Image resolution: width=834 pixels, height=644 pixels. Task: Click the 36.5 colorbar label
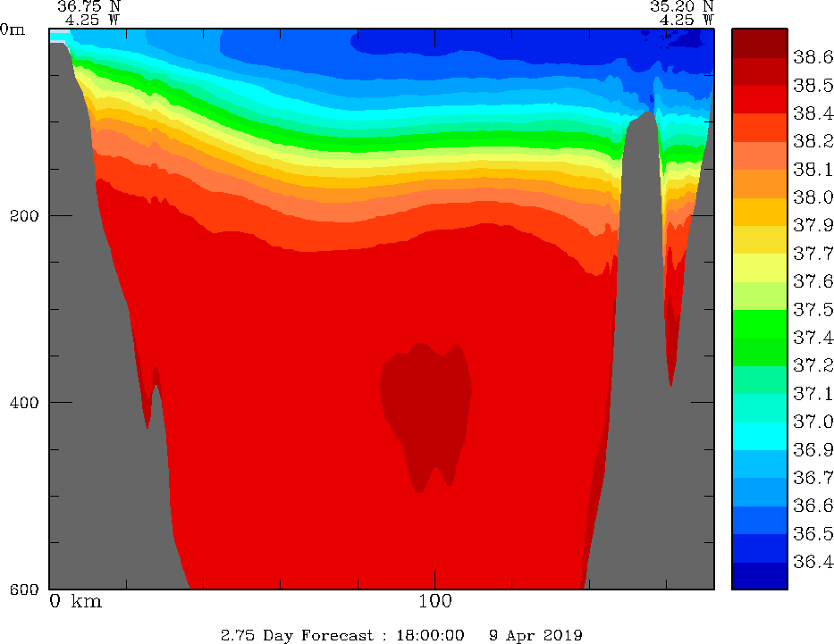pyautogui.click(x=813, y=534)
